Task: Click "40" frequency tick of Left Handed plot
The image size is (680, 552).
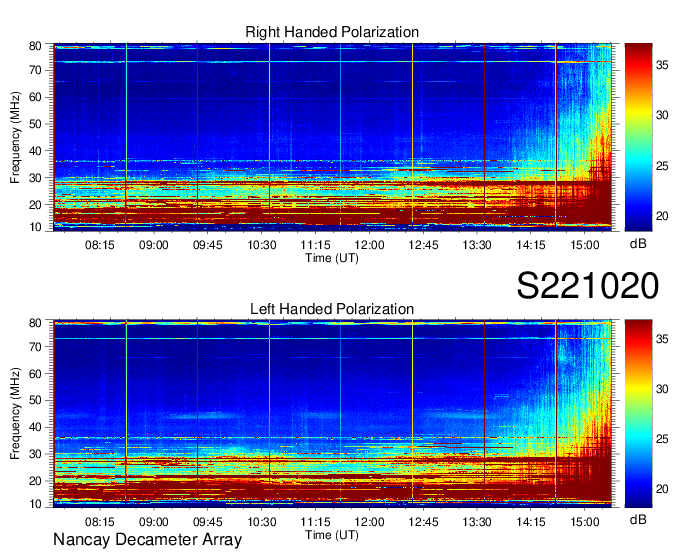Action: [35, 427]
